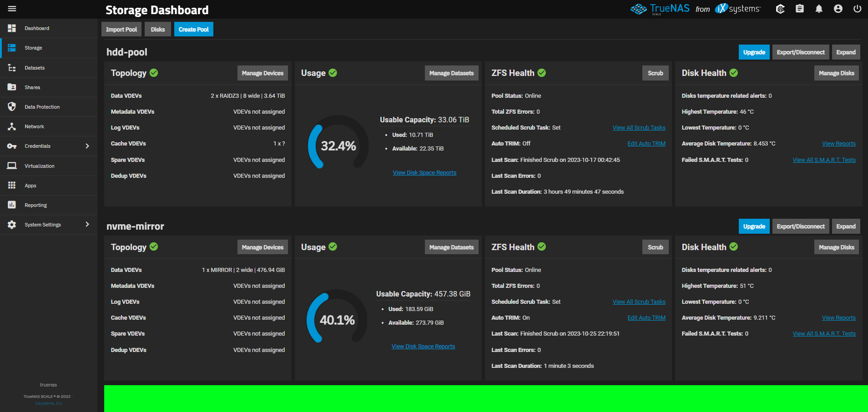Click Expand button for hdd-pool
Image resolution: width=868 pixels, height=412 pixels.
pos(846,52)
